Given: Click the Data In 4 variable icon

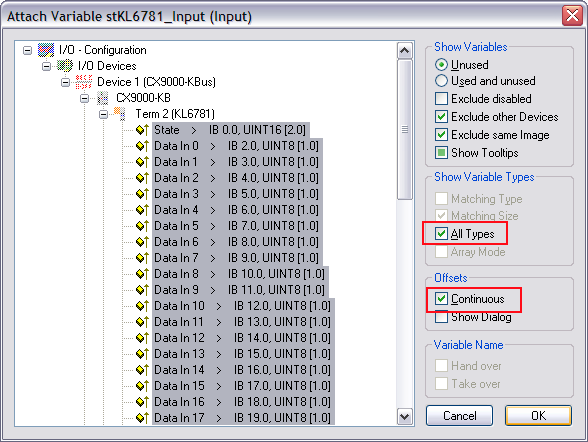Looking at the screenshot, I should click(x=142, y=210).
